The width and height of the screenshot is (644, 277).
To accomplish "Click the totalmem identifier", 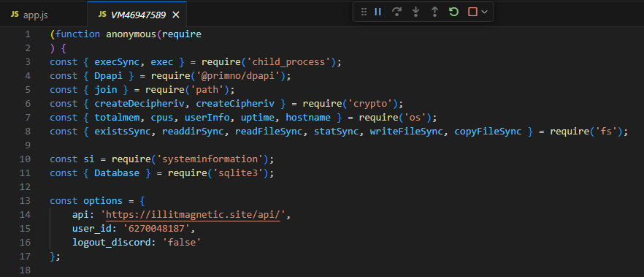I will pyautogui.click(x=117, y=118).
